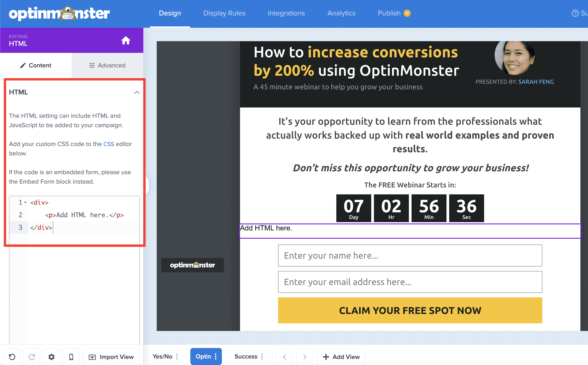Click the Import View button
Viewport: 588px width, 365px height.
111,356
